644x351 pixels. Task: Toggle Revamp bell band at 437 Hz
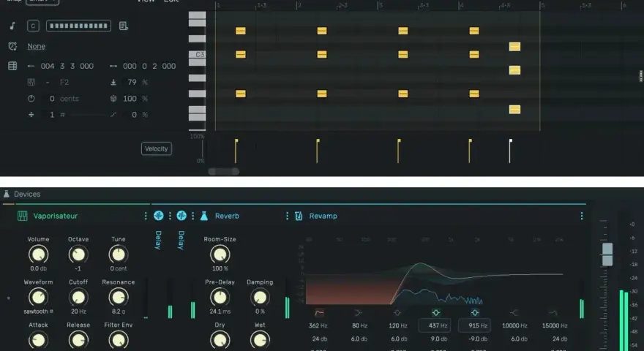click(435, 313)
